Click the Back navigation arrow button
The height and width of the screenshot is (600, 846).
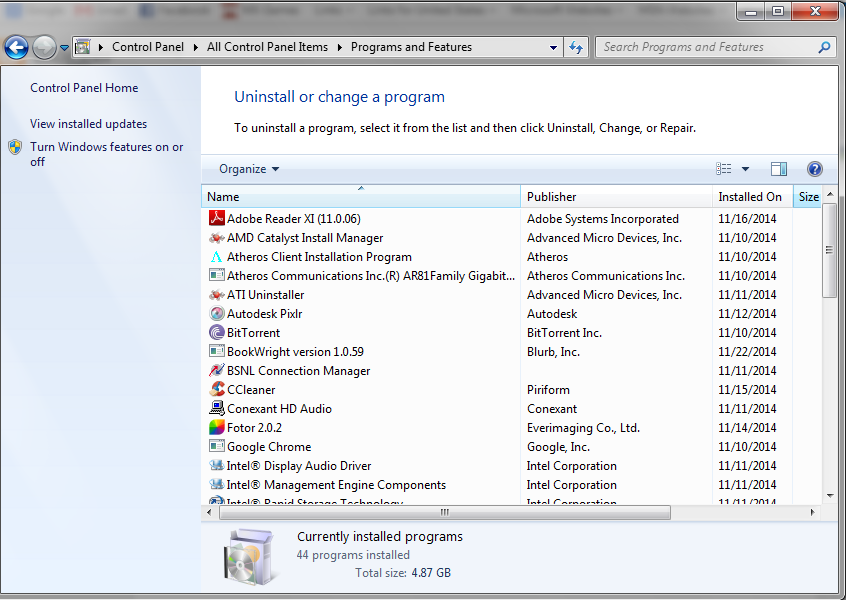[16, 47]
